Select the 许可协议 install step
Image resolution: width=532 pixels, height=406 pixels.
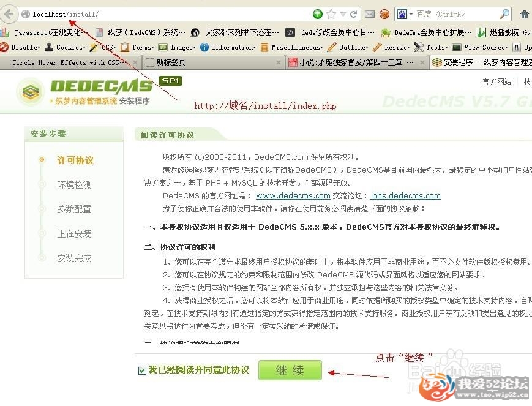(75, 160)
